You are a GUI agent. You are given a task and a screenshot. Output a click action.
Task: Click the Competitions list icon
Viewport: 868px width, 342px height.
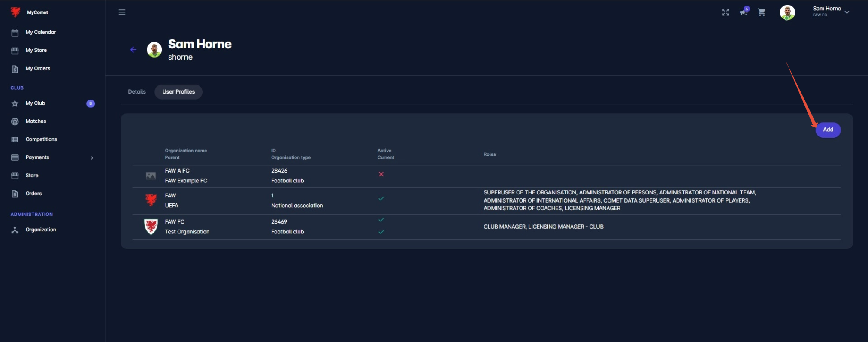(x=15, y=139)
